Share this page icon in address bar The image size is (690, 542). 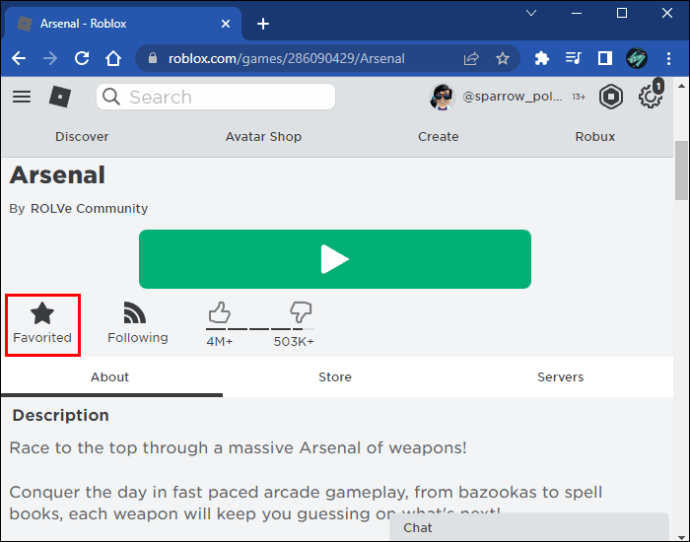(471, 58)
